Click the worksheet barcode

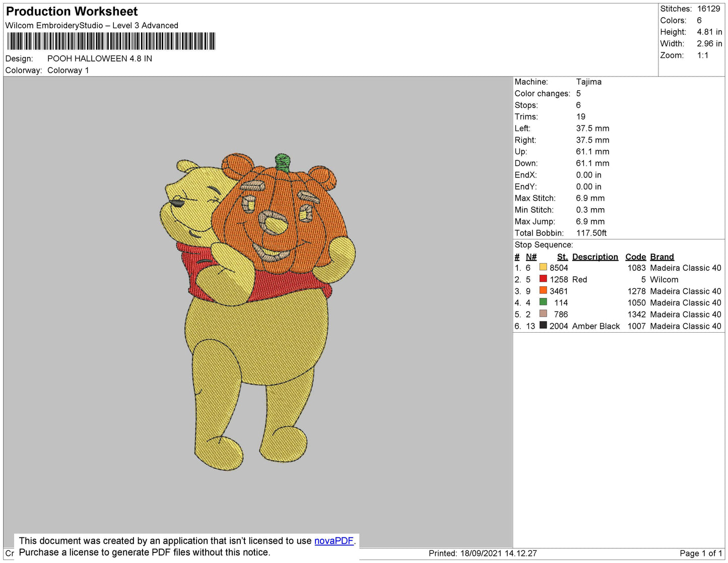[111, 41]
